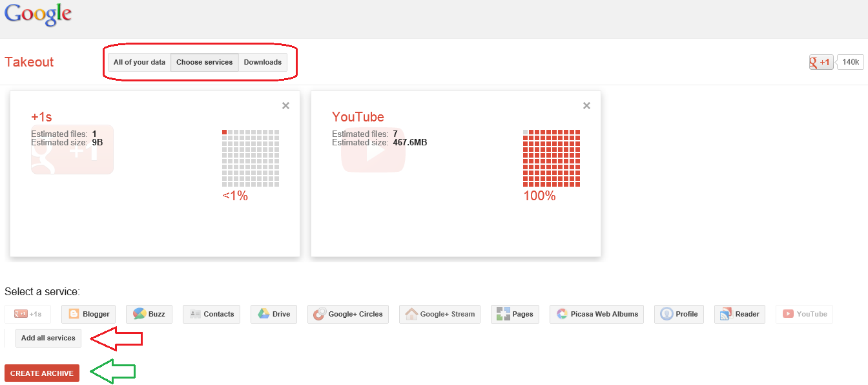Click the +1s card title
This screenshot has width=868, height=385.
(41, 117)
